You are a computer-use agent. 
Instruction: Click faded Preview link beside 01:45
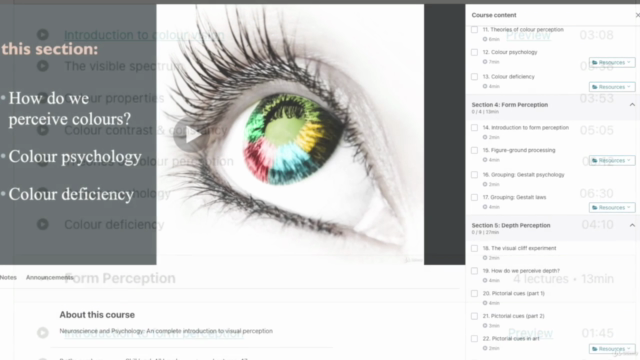coord(530,333)
